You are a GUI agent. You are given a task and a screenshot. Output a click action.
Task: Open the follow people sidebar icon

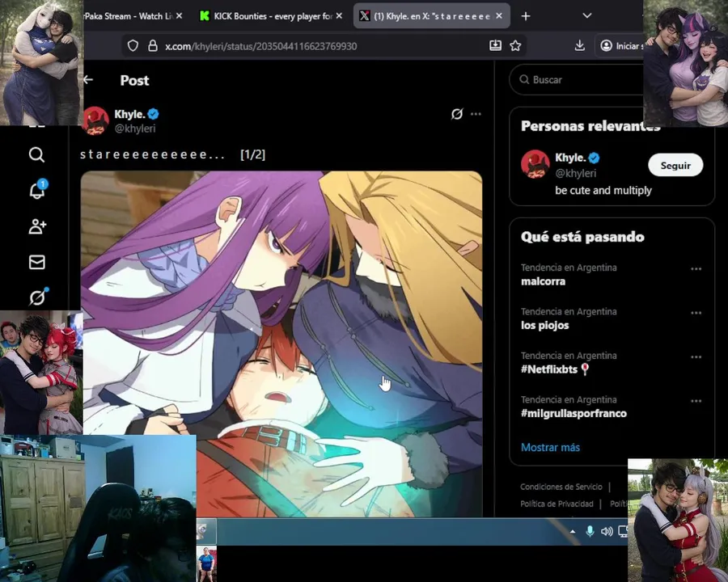(37, 226)
